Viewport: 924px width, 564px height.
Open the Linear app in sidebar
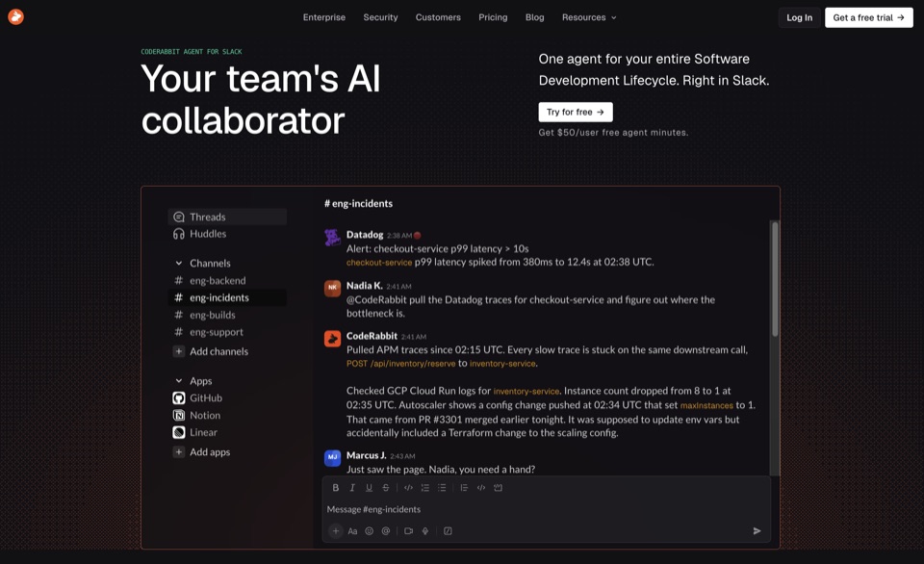pos(195,432)
